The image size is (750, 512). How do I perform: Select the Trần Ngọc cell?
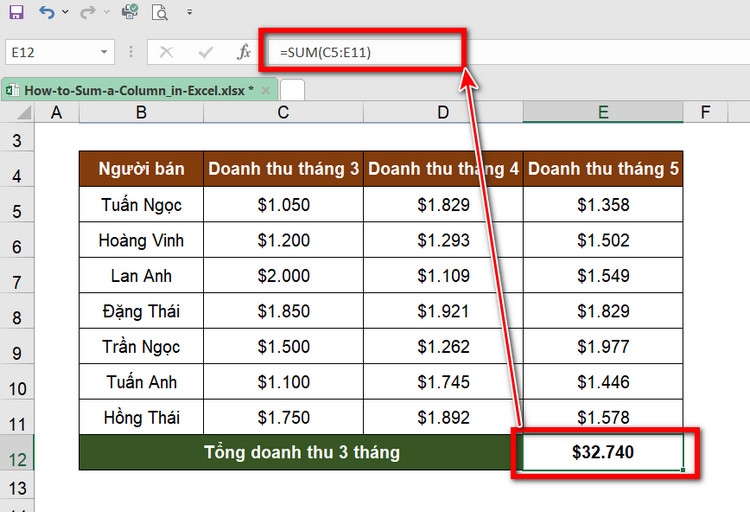pos(141,346)
